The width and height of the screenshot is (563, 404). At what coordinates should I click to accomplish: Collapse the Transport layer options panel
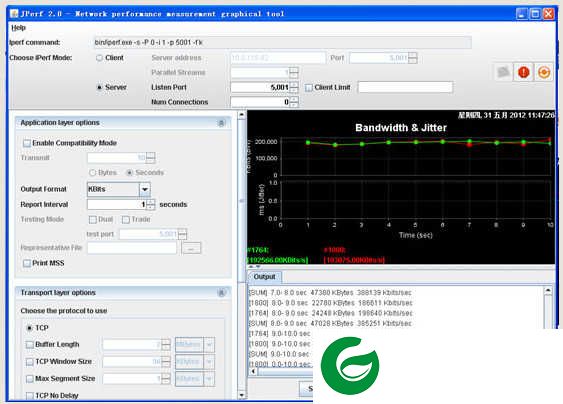point(222,293)
